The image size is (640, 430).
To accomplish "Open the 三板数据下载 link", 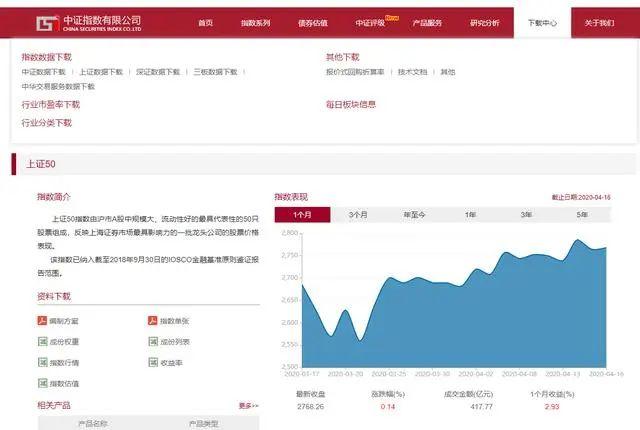I will pyautogui.click(x=216, y=72).
